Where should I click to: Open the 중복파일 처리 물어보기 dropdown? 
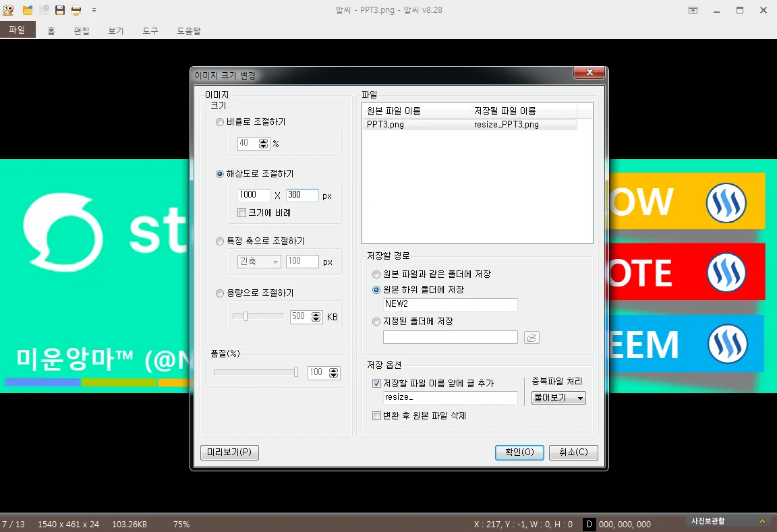pyautogui.click(x=558, y=398)
